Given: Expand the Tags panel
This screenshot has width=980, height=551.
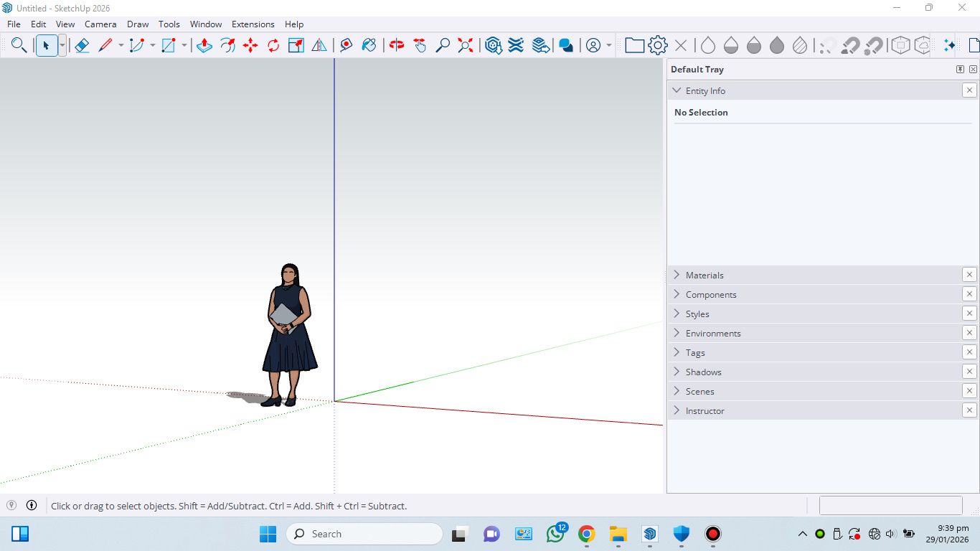Looking at the screenshot, I should click(677, 352).
